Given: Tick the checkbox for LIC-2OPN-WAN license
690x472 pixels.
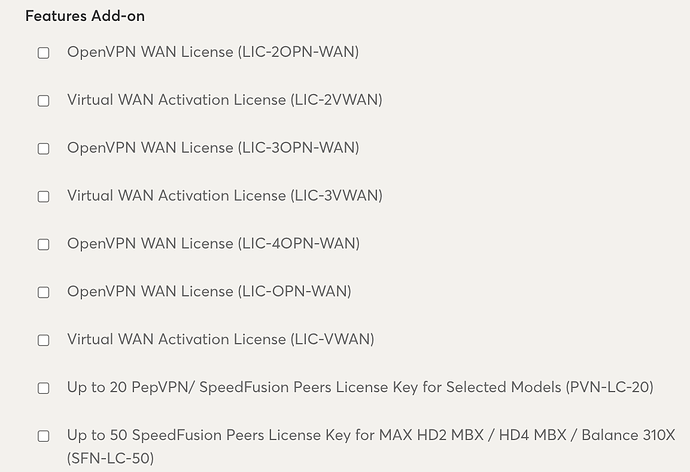Looking at the screenshot, I should 44,53.
